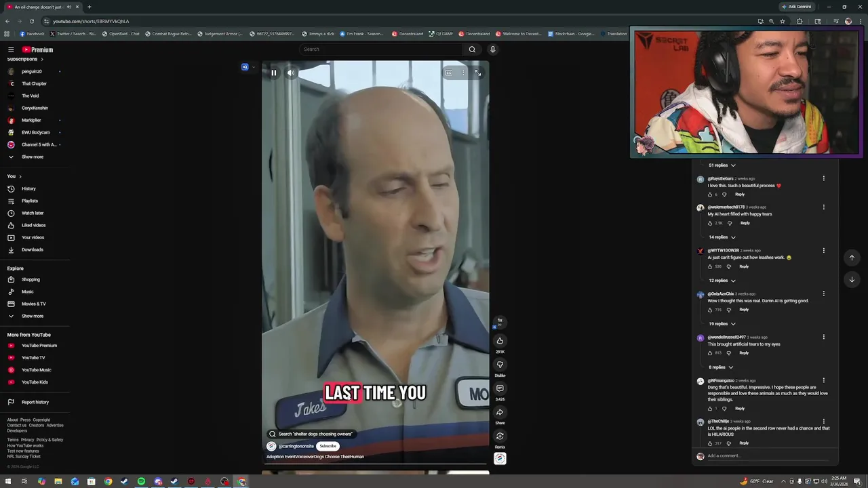Expand 14 replies thread
868x488 pixels.
pyautogui.click(x=722, y=237)
